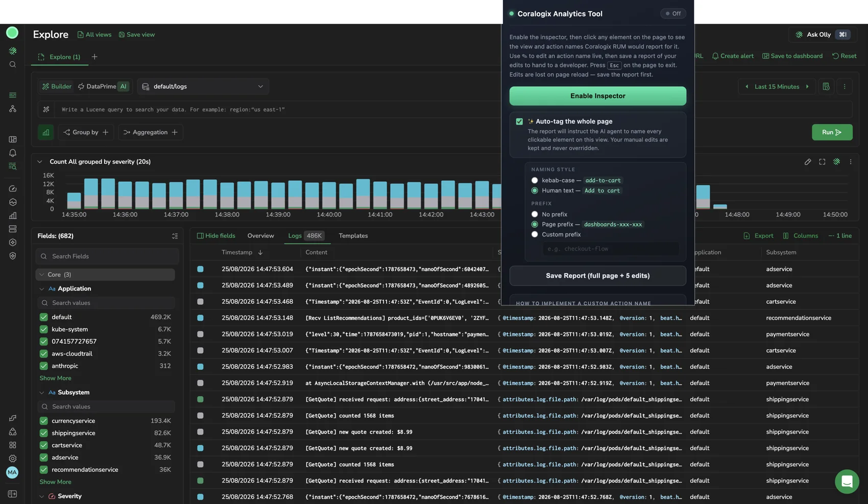Image resolution: width=868 pixels, height=504 pixels.
Task: Click Create alert
Action: pyautogui.click(x=733, y=56)
